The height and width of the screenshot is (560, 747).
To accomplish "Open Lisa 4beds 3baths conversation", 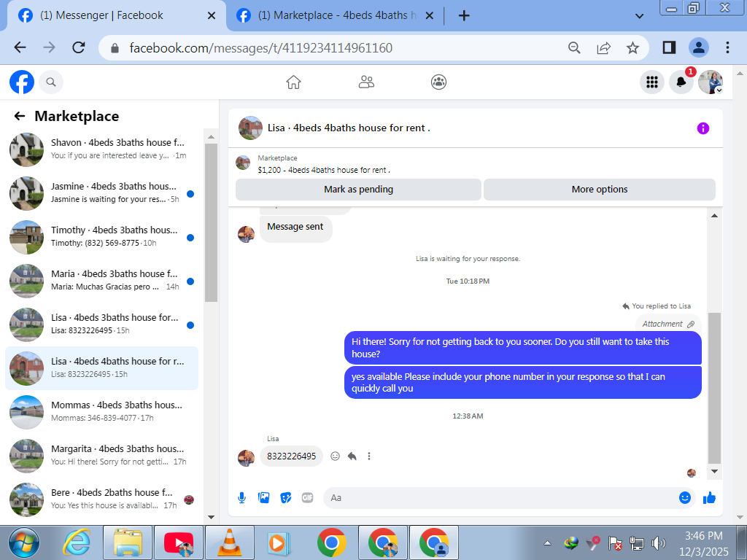I will click(x=101, y=324).
